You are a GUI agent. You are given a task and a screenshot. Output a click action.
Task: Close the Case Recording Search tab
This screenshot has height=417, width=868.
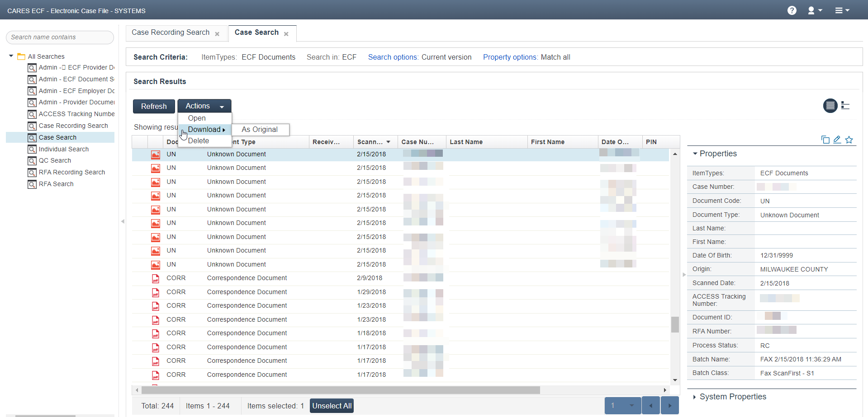[x=217, y=34]
